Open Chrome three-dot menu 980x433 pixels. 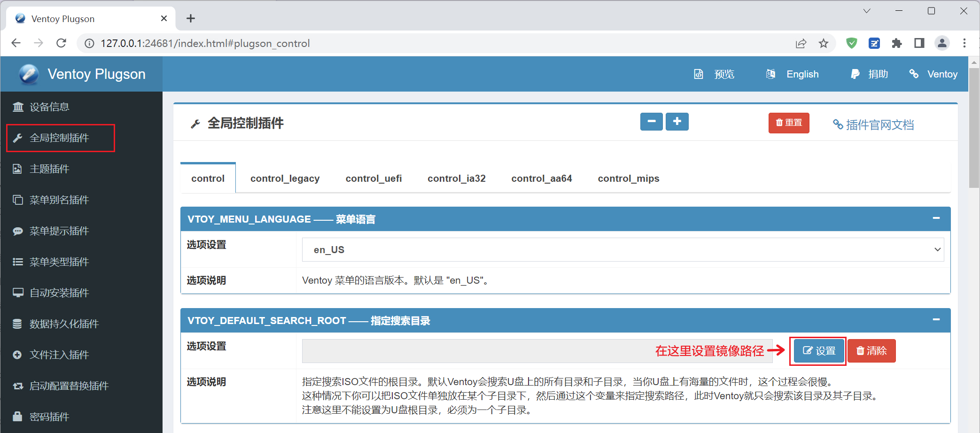point(964,44)
